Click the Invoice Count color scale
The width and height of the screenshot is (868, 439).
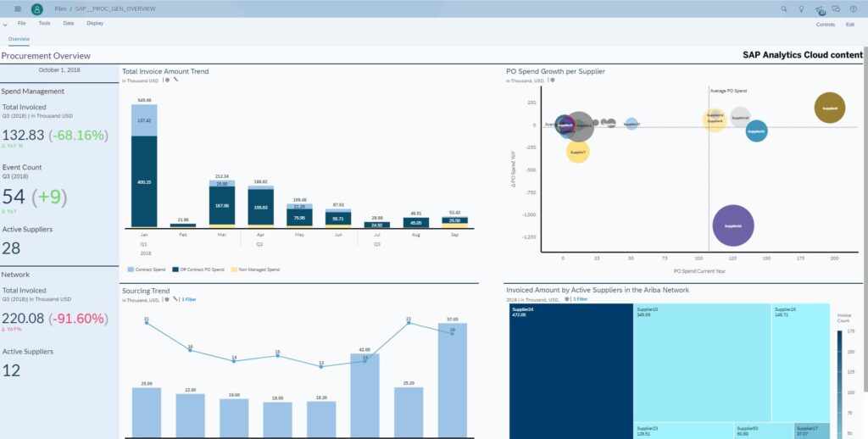(x=840, y=384)
